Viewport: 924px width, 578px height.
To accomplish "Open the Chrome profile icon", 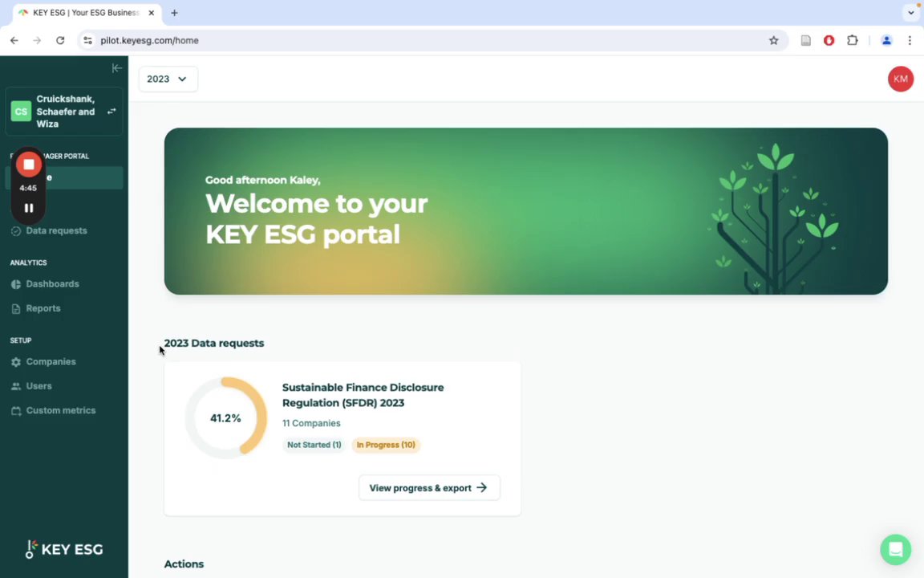I will point(885,40).
